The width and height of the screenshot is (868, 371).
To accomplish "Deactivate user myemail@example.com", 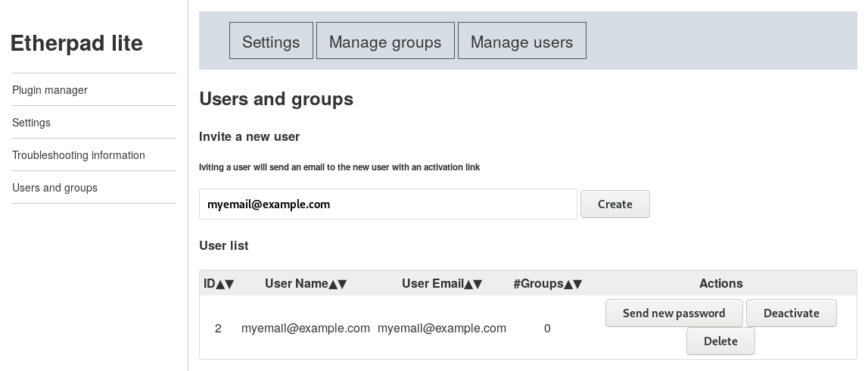I will 791,313.
